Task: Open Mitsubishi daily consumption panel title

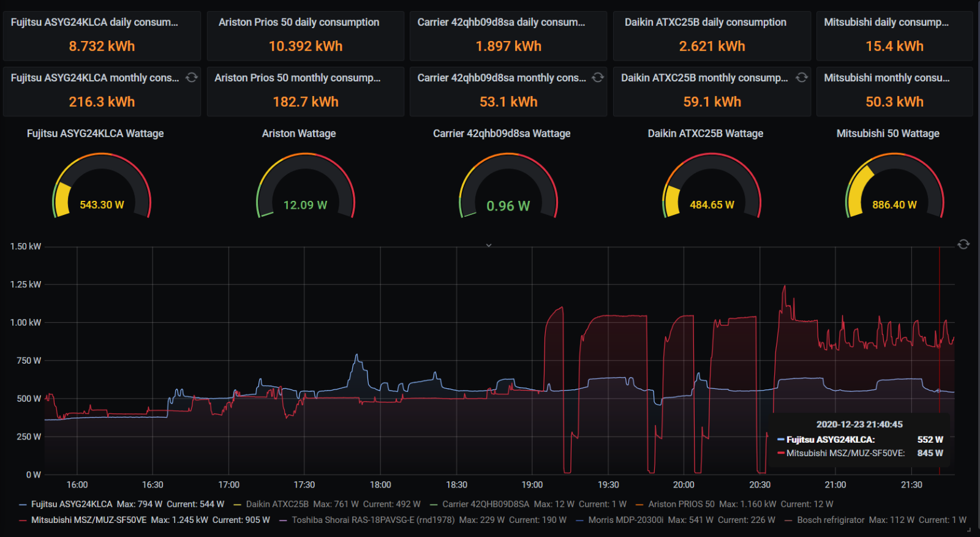Action: [x=886, y=22]
